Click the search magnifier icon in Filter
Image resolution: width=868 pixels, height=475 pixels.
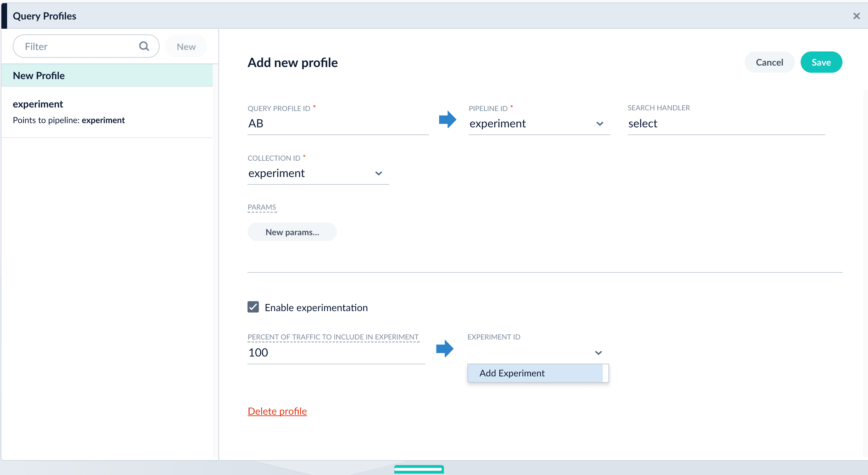coord(144,46)
